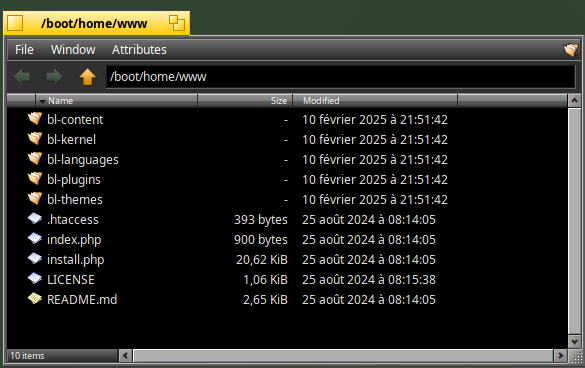Click the README.md file icon

pos(35,299)
